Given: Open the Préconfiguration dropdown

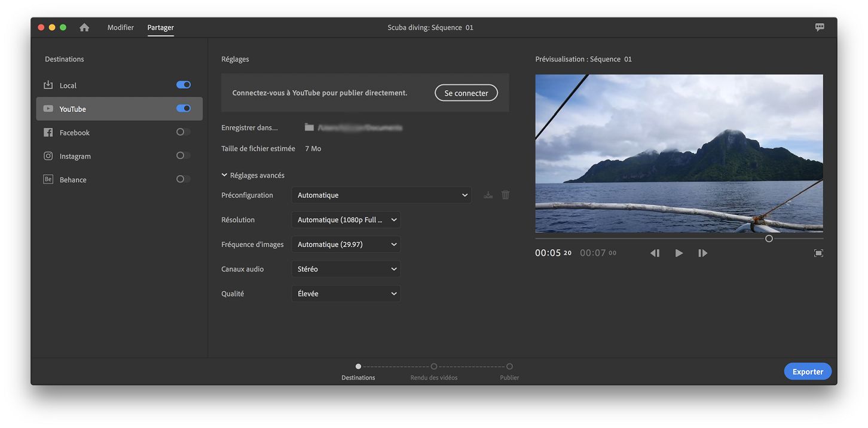Looking at the screenshot, I should [381, 195].
